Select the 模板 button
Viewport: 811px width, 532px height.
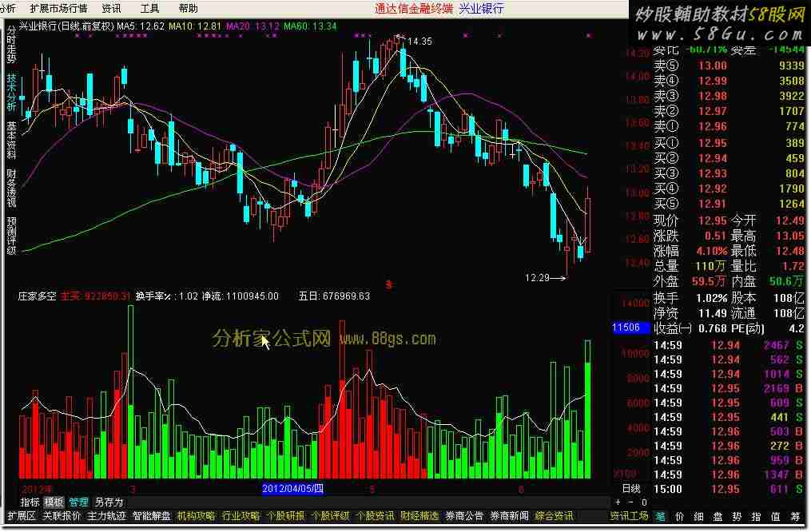click(54, 502)
